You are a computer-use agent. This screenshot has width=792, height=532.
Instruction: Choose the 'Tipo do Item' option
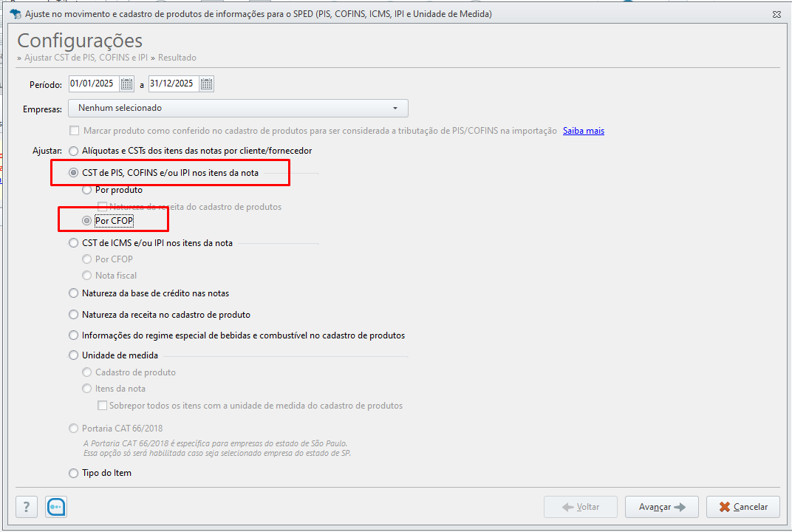pos(74,473)
